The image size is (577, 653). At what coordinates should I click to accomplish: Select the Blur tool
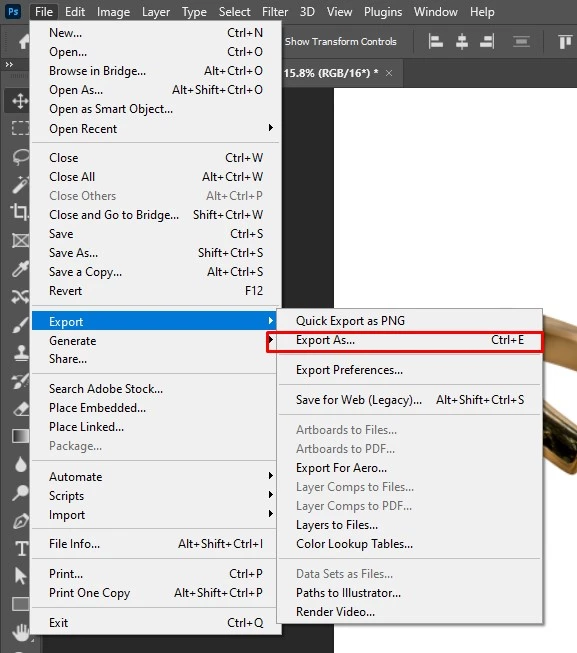click(x=19, y=465)
